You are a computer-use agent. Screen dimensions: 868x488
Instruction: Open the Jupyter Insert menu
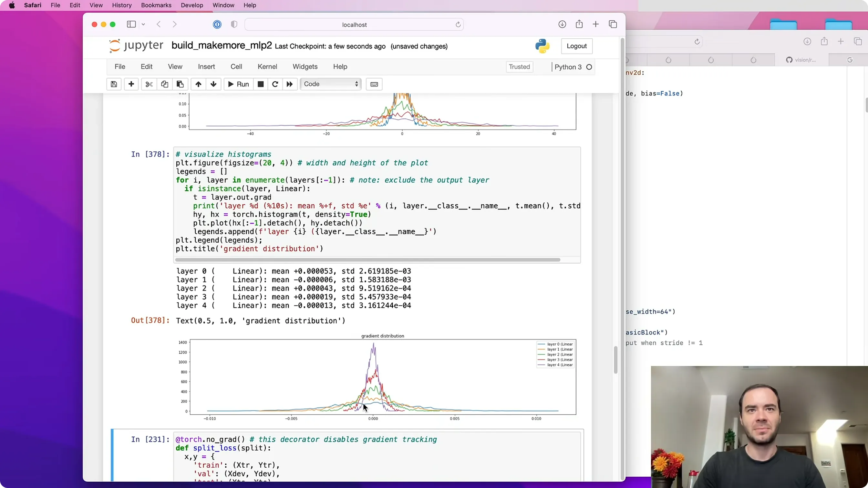coord(207,67)
